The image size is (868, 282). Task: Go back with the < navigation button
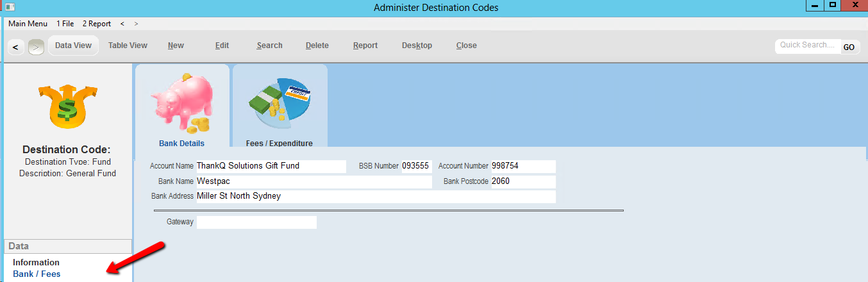coord(15,47)
